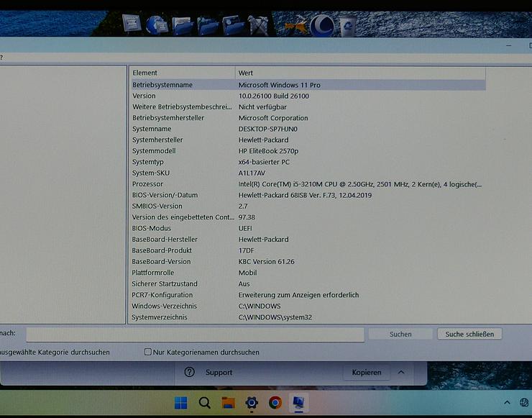Open the orange bird dock icon
This screenshot has height=418, width=532.
coord(296,27)
